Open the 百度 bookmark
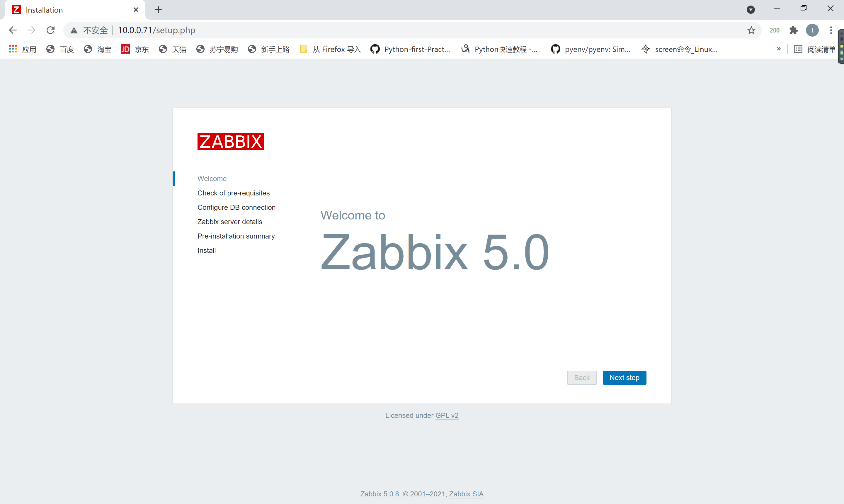 (60, 49)
